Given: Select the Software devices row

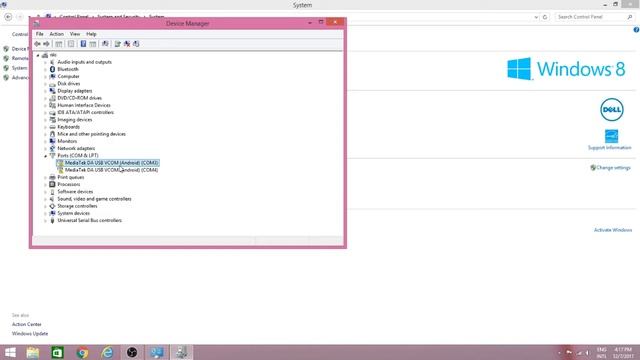Looking at the screenshot, I should (75, 192).
